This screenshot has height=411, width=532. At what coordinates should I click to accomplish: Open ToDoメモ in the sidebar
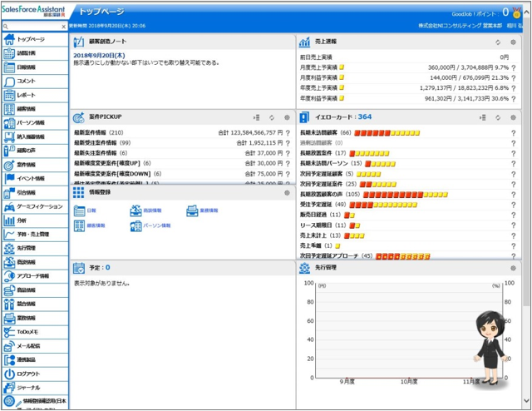35,332
